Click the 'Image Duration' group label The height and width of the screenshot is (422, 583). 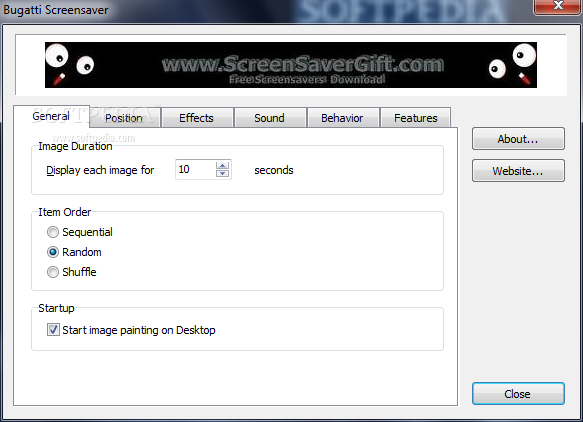[75, 146]
